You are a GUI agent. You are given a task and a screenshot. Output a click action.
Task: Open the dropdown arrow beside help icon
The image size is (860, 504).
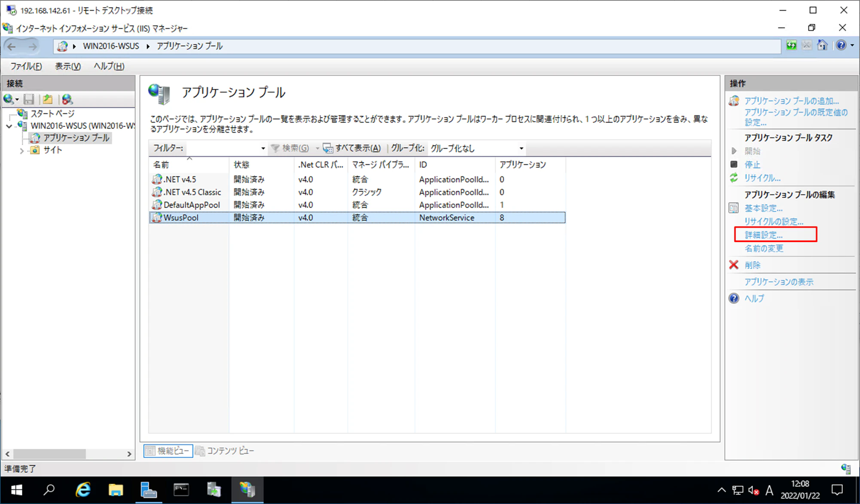[x=852, y=46]
